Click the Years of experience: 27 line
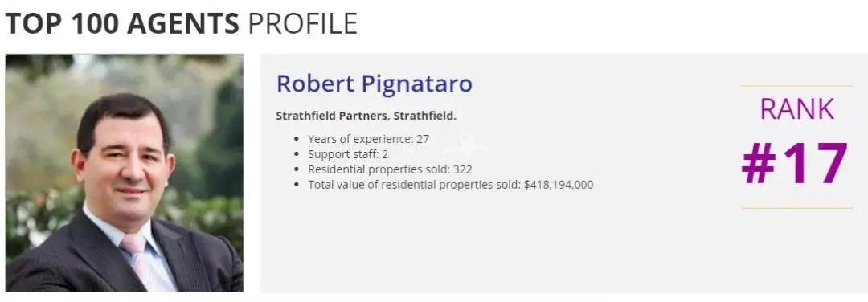868x302 pixels. pyautogui.click(x=369, y=139)
